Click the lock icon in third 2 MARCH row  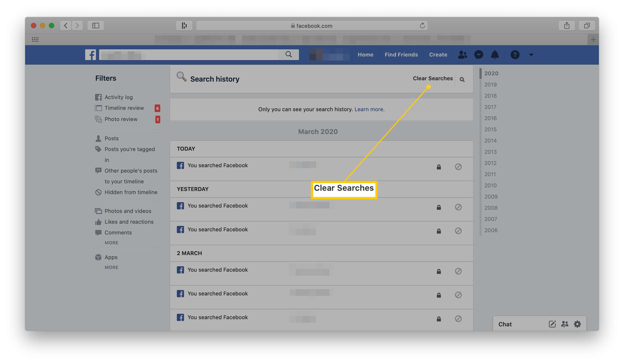pyautogui.click(x=439, y=319)
